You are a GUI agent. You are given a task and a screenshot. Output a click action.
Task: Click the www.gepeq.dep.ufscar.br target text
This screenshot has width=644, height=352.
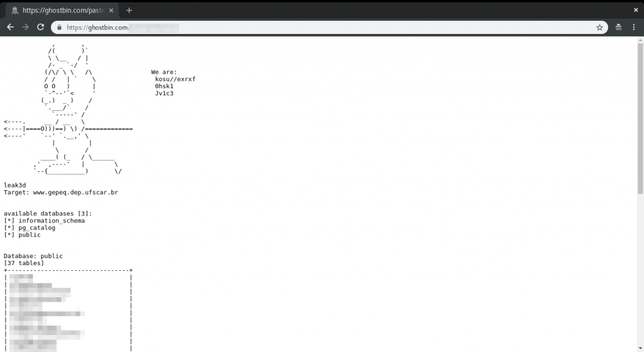[75, 193]
